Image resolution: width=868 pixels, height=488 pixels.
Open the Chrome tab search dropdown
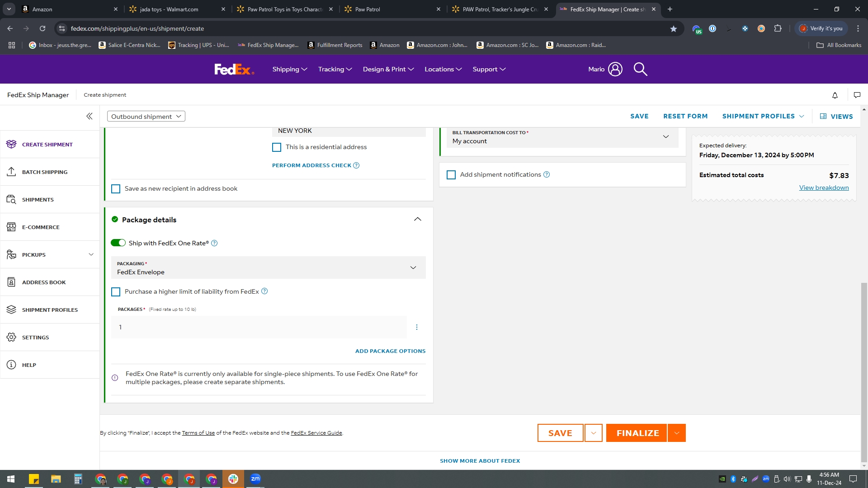click(9, 9)
